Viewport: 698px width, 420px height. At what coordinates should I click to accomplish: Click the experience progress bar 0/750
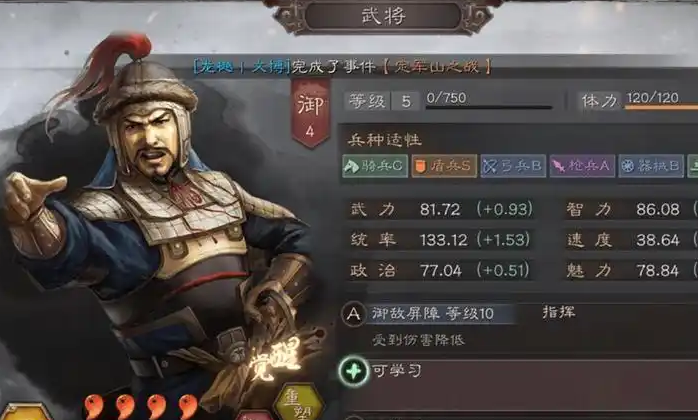point(488,106)
